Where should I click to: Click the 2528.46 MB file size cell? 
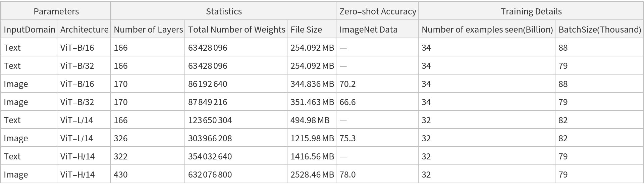pyautogui.click(x=312, y=175)
